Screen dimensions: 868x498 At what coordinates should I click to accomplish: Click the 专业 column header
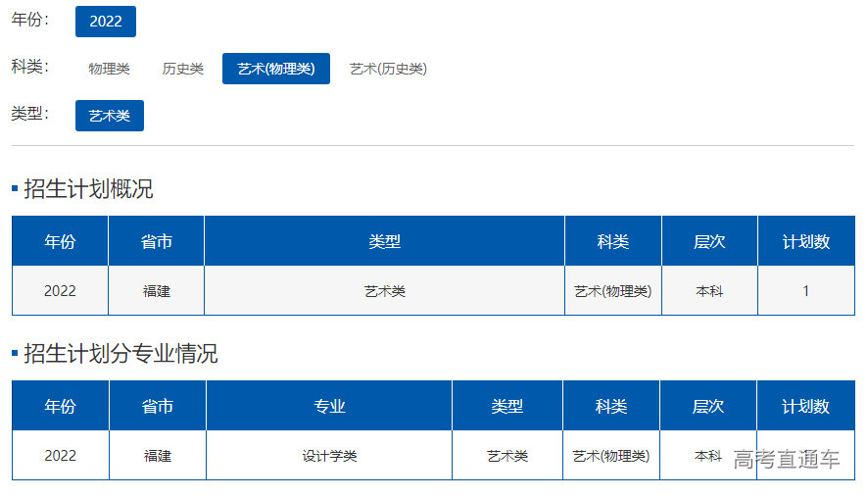[329, 407]
